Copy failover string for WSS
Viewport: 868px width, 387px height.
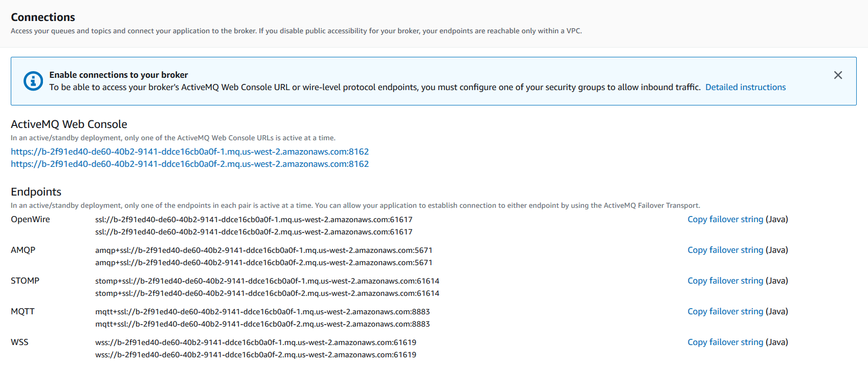point(725,342)
